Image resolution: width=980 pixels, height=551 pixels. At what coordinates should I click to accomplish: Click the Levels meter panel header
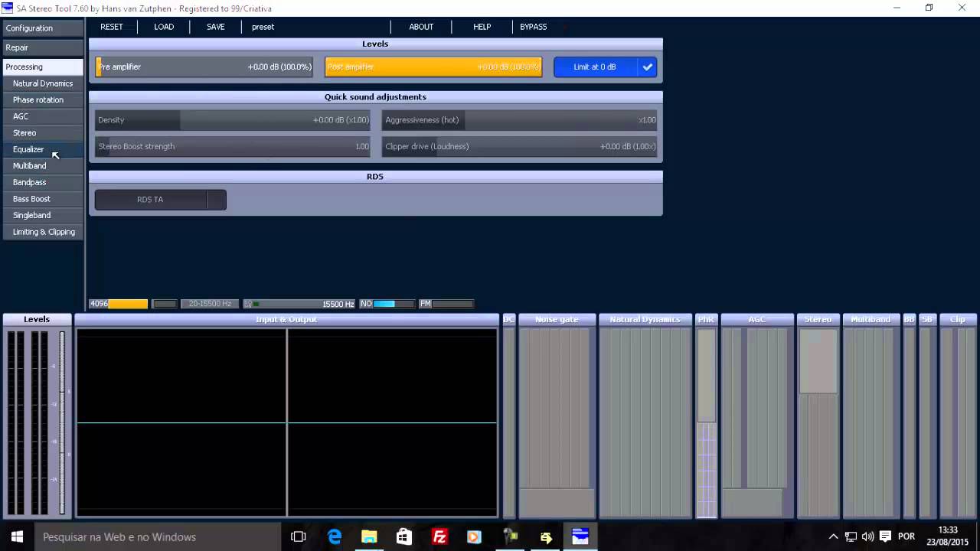click(x=37, y=319)
